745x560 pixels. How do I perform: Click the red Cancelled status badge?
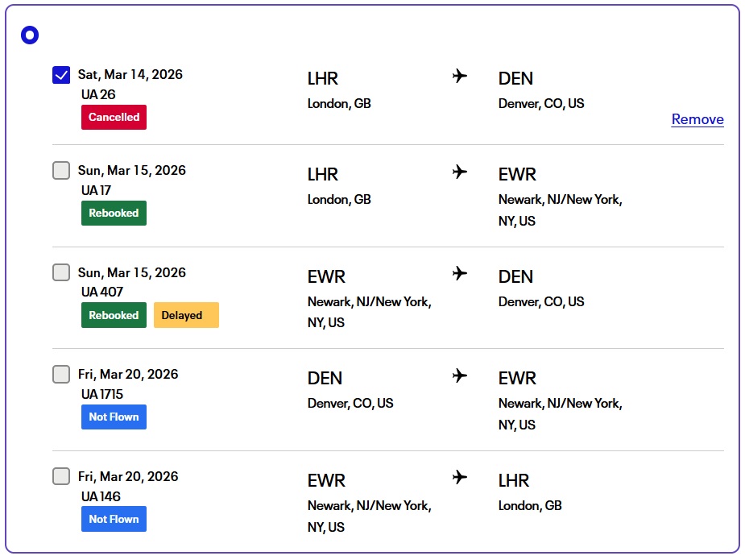point(114,117)
